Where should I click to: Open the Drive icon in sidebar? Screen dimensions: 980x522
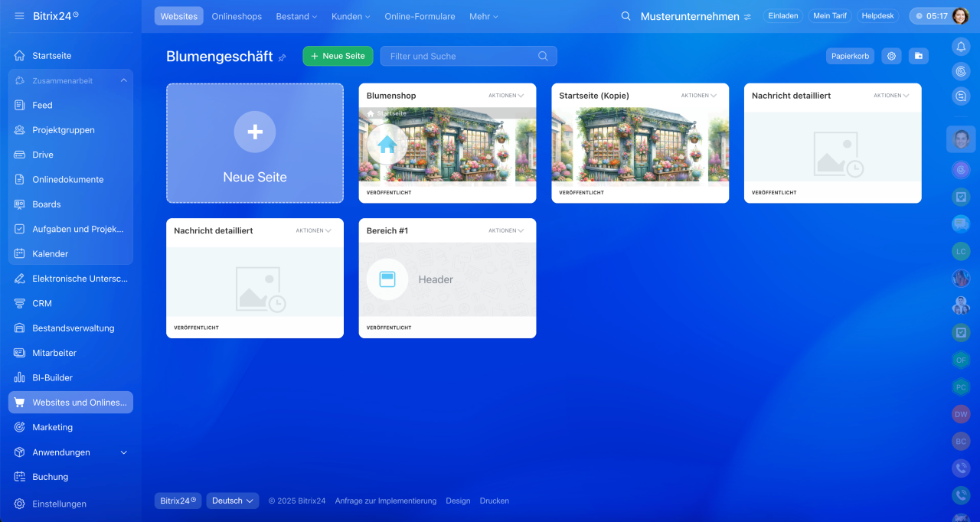pos(20,155)
